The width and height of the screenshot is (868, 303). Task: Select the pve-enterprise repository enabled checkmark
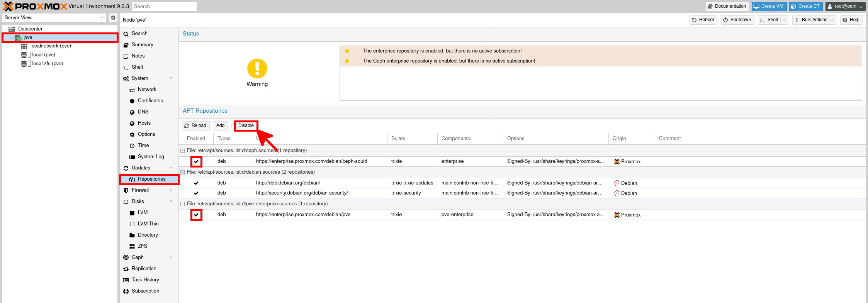click(196, 215)
